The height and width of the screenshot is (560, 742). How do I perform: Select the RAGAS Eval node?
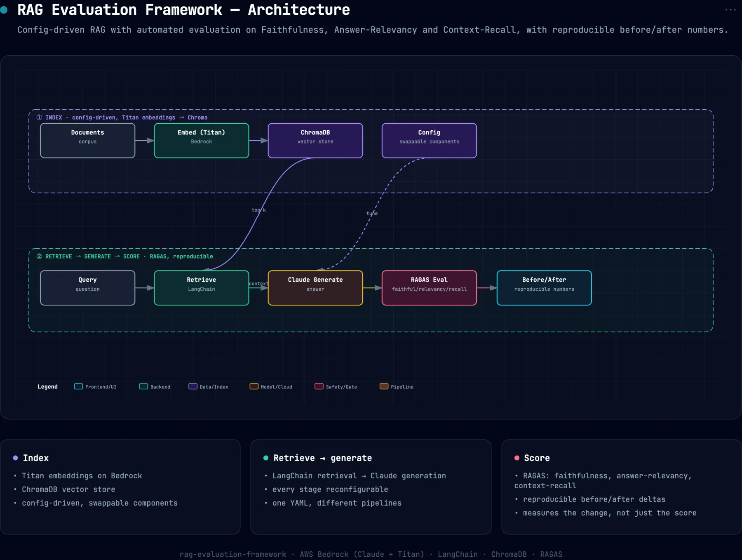(429, 288)
